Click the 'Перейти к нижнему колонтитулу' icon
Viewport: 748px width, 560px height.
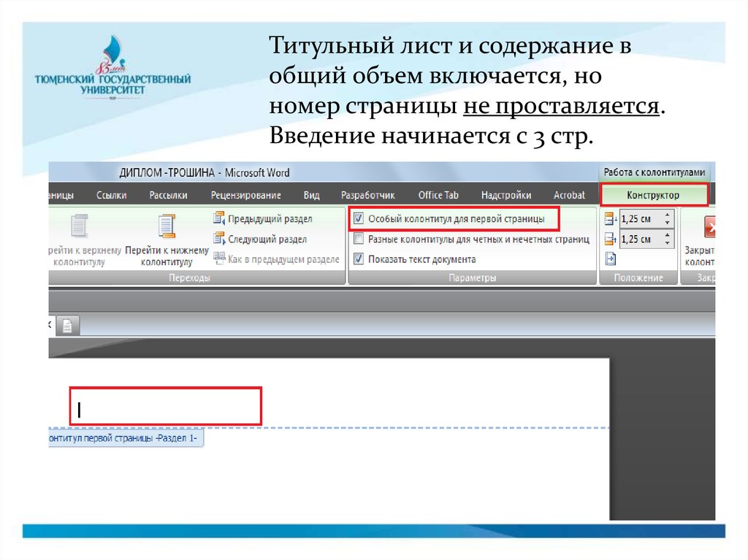click(167, 227)
